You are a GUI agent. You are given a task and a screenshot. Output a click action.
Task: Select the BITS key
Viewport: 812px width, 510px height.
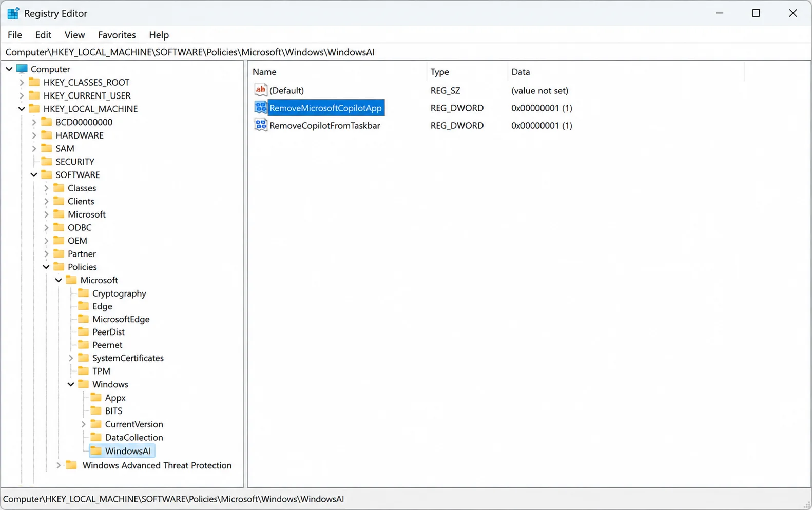pos(113,411)
